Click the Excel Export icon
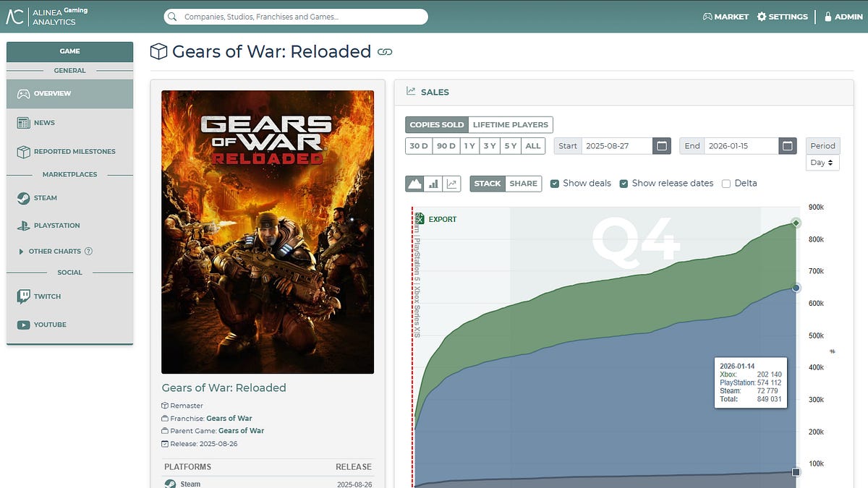This screenshot has width=868, height=488. click(419, 219)
